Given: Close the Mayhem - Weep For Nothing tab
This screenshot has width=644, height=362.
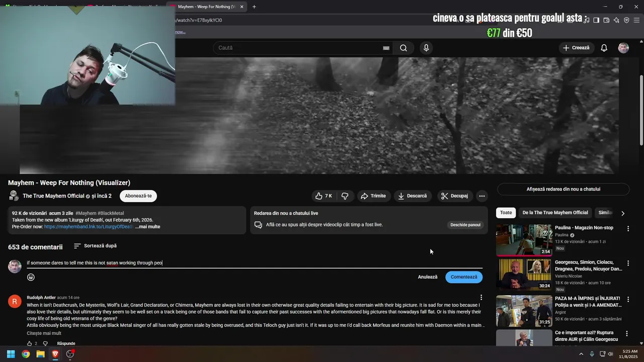Looking at the screenshot, I should pos(242,7).
